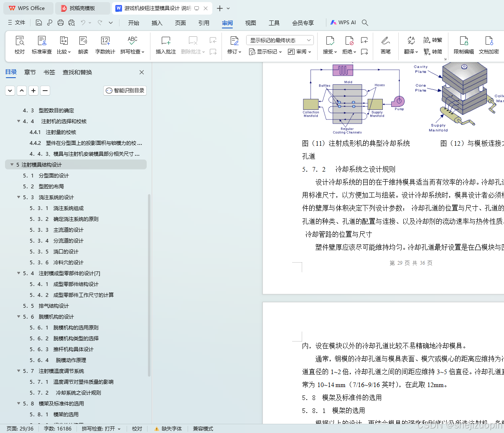
Task: Open the 显示标记 dropdown
Action: tap(265, 52)
